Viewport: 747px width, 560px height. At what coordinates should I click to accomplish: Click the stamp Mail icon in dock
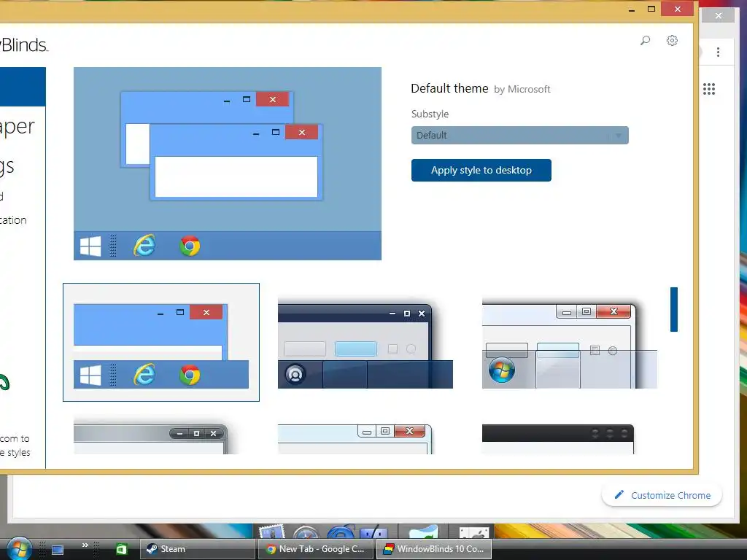(x=271, y=532)
